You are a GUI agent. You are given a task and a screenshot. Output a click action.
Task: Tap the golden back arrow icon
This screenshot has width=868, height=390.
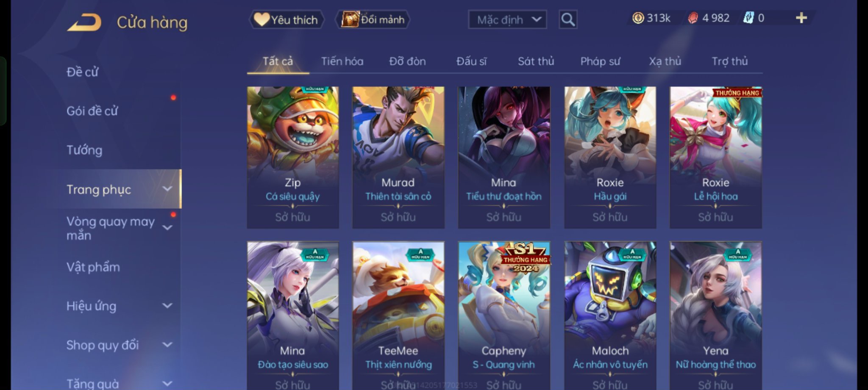point(84,22)
